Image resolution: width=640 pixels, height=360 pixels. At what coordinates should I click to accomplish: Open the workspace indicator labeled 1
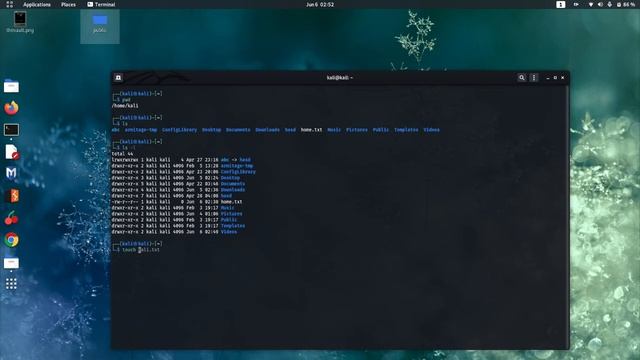tap(560, 4)
